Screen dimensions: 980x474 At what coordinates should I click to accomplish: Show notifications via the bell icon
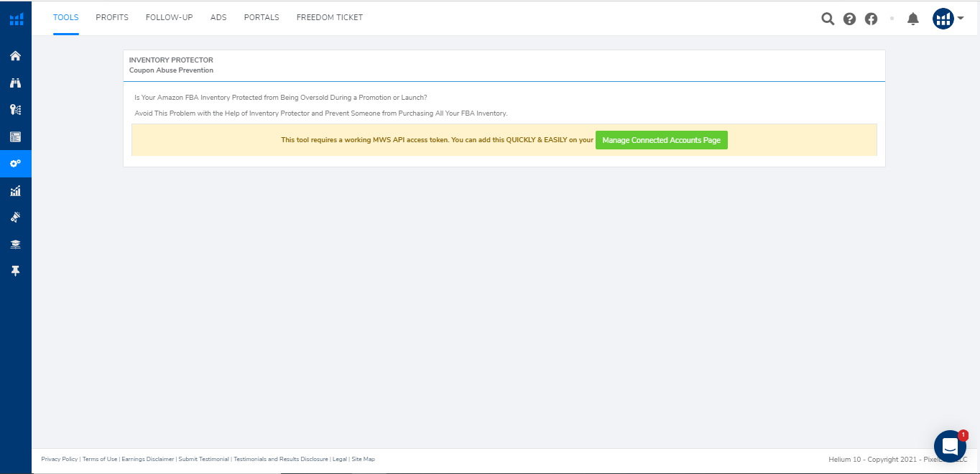pyautogui.click(x=913, y=19)
